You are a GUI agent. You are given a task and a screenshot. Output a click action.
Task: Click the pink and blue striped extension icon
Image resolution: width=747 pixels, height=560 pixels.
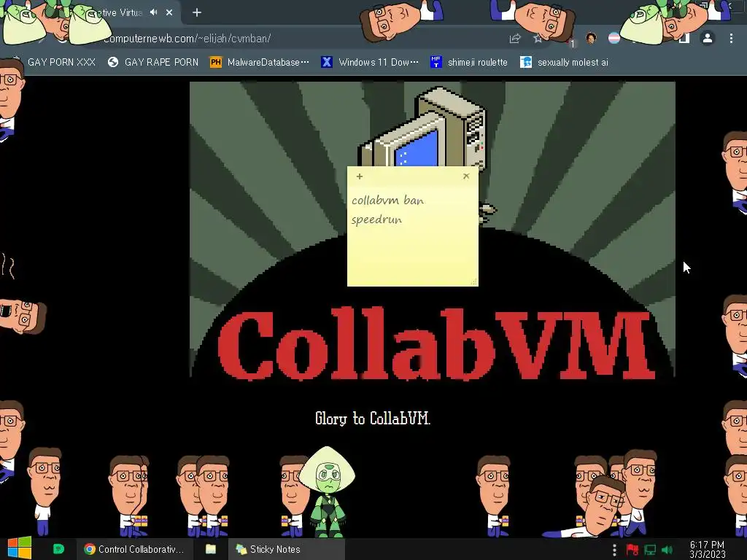tap(614, 38)
